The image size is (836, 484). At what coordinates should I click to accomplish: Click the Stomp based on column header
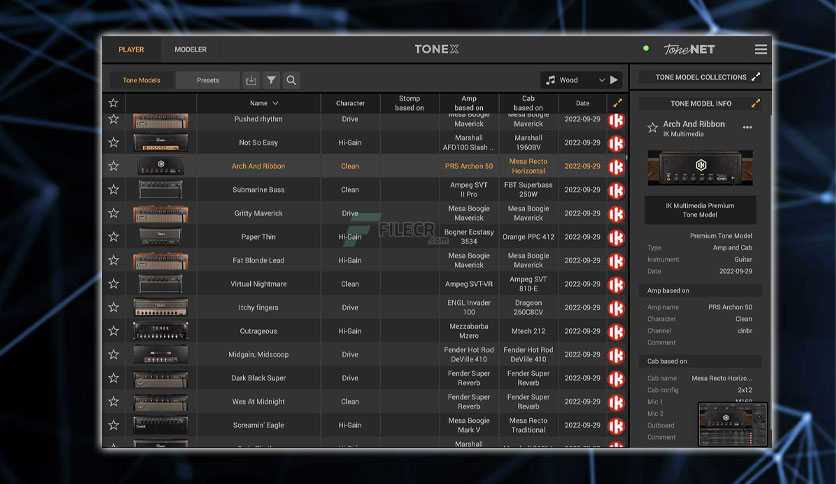pyautogui.click(x=409, y=103)
